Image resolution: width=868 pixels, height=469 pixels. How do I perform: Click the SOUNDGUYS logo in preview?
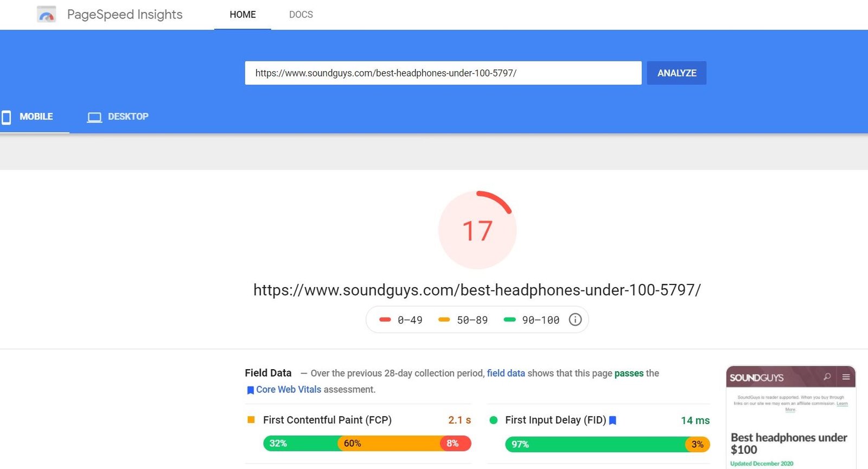(756, 377)
